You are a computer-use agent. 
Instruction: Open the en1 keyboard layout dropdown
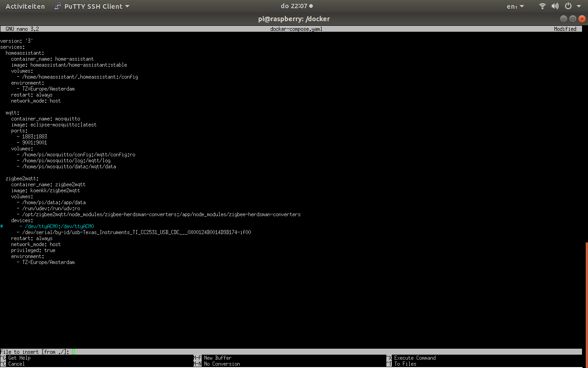coord(513,6)
